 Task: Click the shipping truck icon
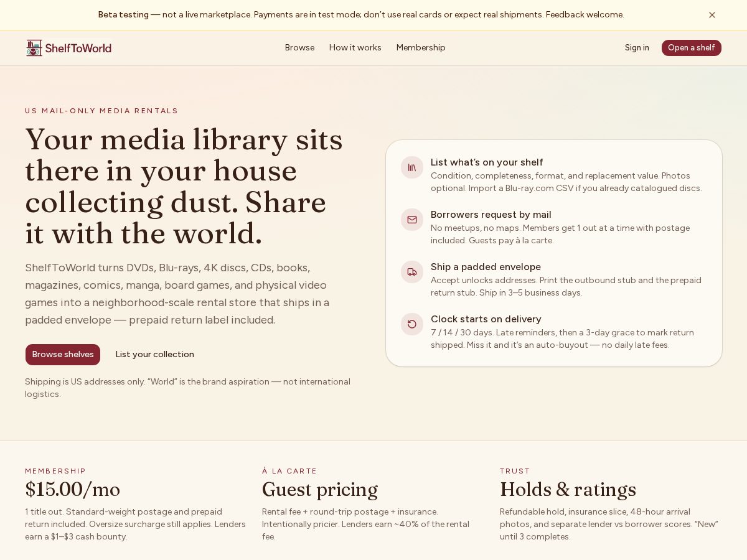pyautogui.click(x=412, y=272)
